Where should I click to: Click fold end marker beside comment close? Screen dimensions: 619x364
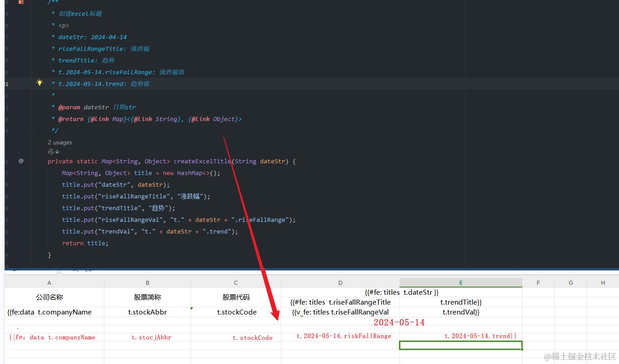tap(31, 130)
